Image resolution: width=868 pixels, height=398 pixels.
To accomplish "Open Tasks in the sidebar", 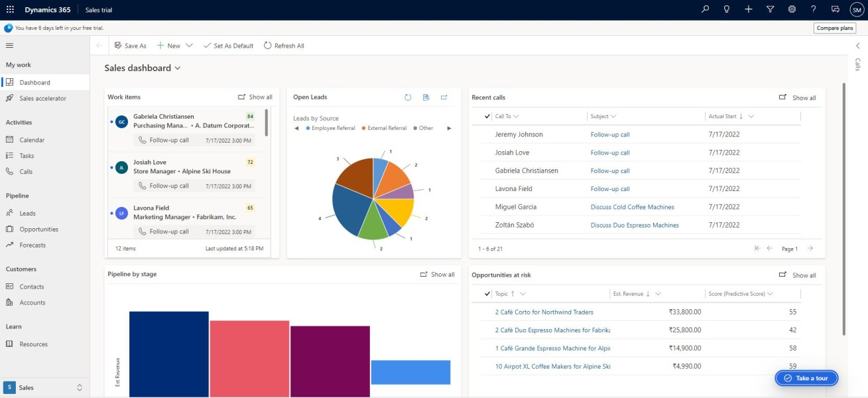I will 45,156.
